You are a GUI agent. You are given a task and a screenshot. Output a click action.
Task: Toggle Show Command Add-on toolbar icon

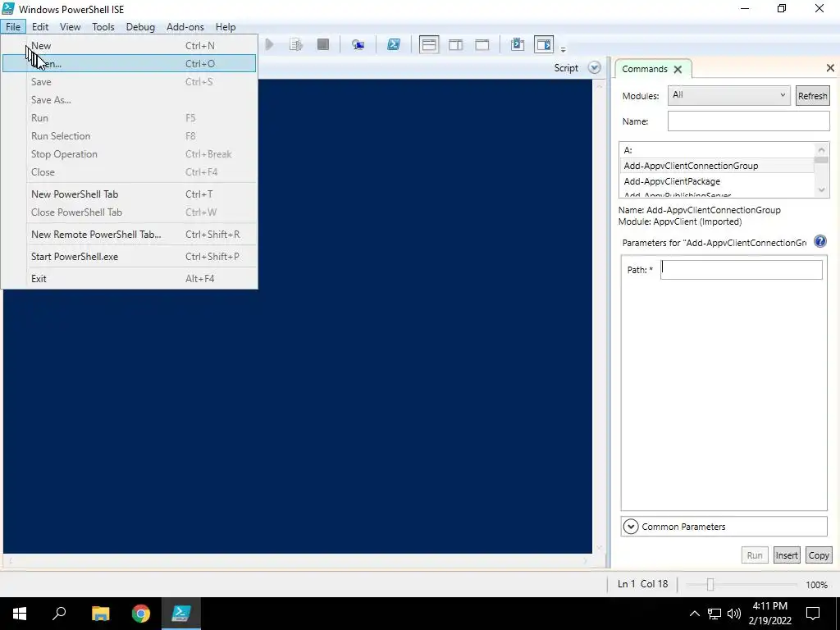pyautogui.click(x=544, y=44)
